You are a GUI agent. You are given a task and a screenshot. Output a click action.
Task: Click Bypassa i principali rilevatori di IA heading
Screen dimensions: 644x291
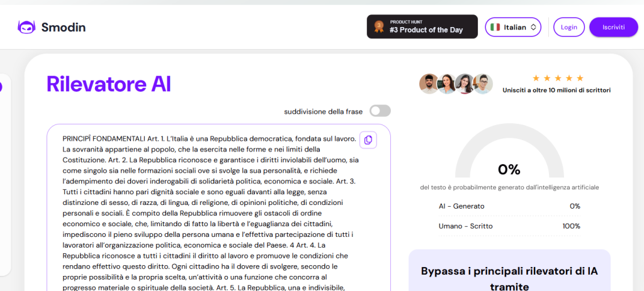coord(509,278)
